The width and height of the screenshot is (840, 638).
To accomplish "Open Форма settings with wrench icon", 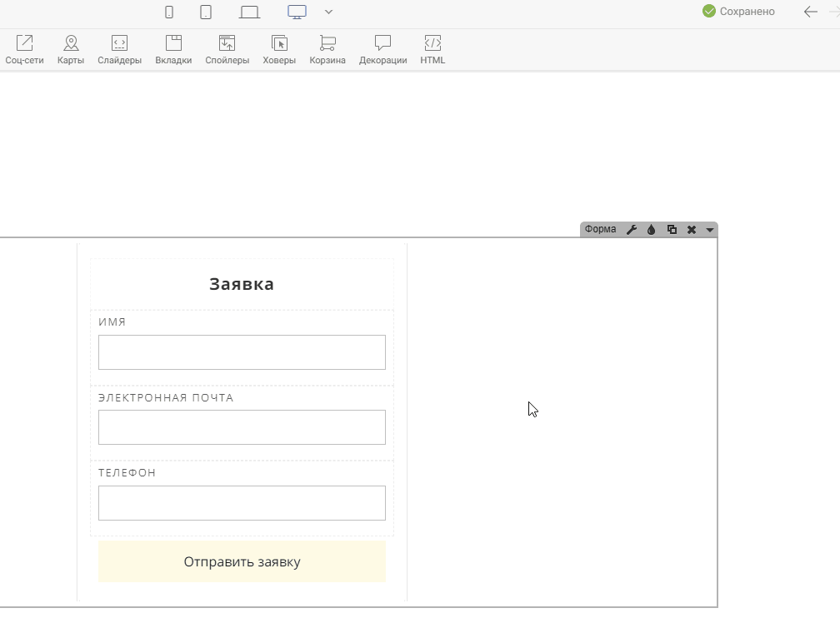I will 632,230.
